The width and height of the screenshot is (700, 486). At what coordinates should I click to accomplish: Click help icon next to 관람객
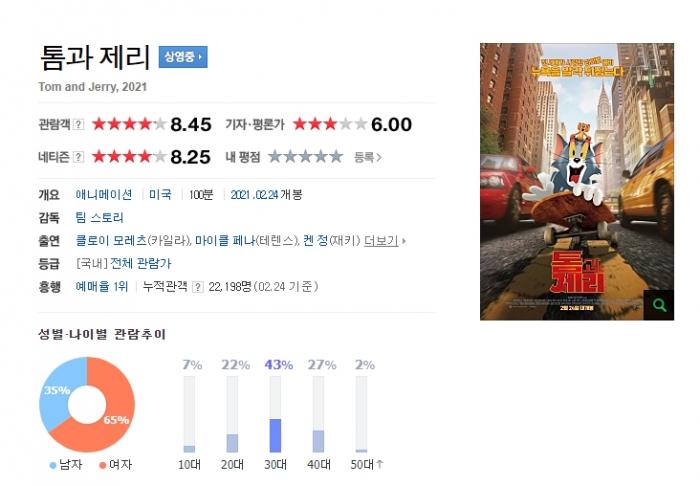pyautogui.click(x=79, y=124)
